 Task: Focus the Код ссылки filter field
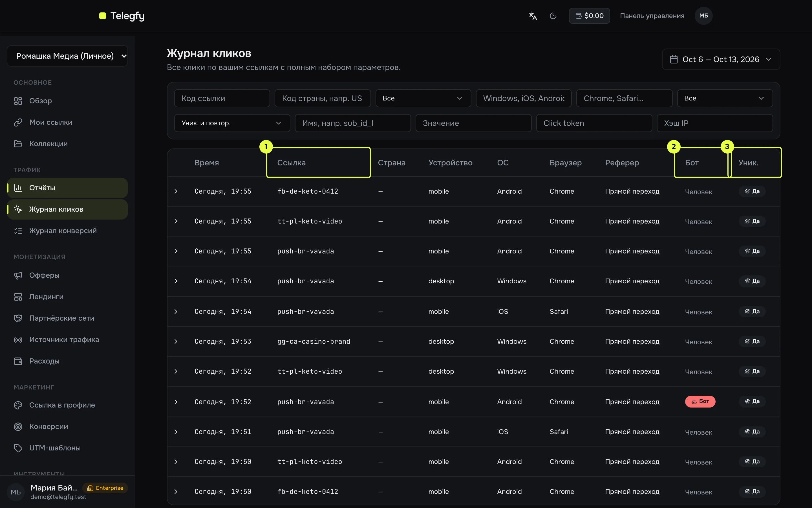222,98
